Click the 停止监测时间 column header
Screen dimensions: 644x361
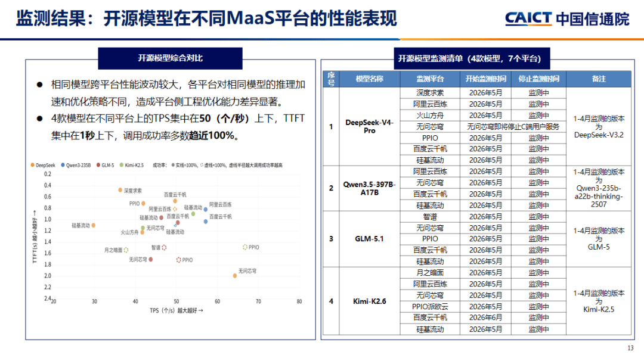[538, 79]
